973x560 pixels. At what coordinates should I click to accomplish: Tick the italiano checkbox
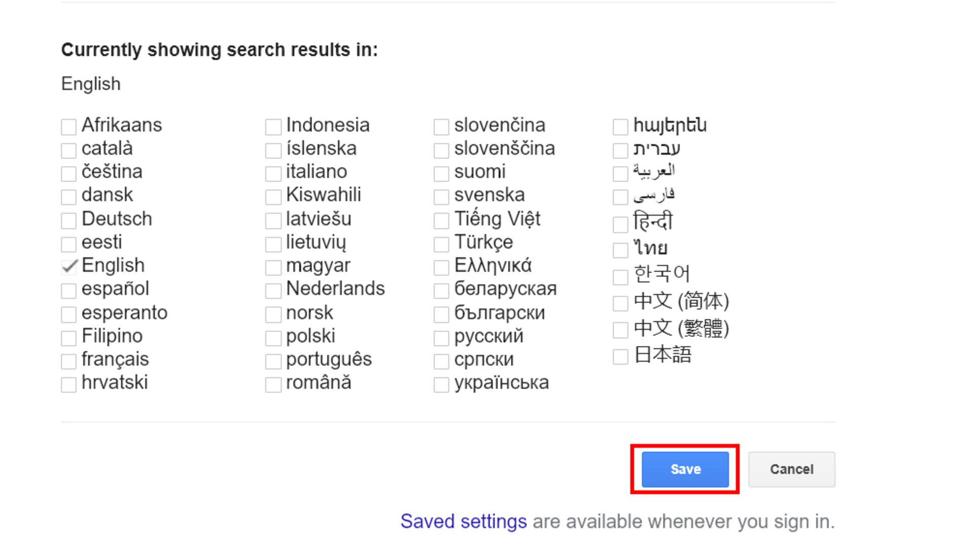273,174
